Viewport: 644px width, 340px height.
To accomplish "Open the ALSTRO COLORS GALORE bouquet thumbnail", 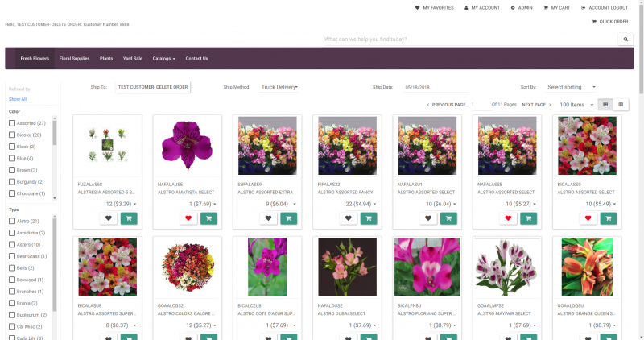I will point(188,267).
